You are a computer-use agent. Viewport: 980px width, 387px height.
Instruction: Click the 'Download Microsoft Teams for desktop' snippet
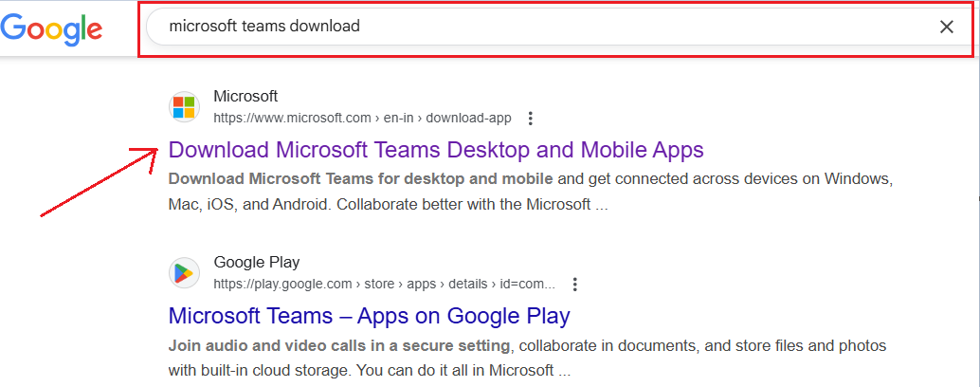(x=529, y=192)
